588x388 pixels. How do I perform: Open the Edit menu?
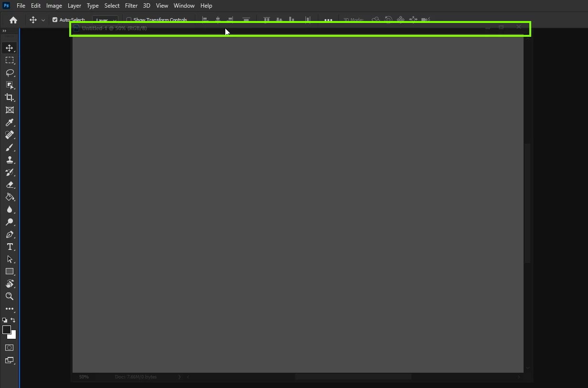tap(36, 6)
